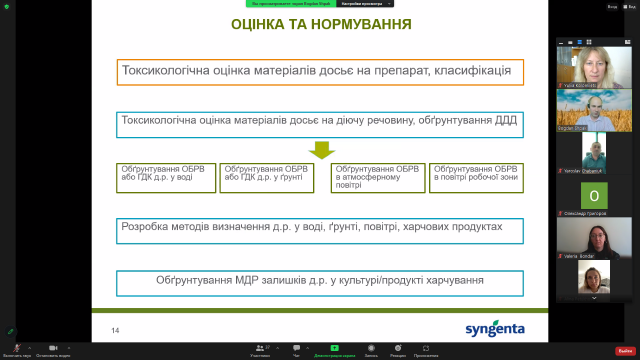Click slide page number 14
Image resolution: width=640 pixels, height=360 pixels.
point(115,331)
